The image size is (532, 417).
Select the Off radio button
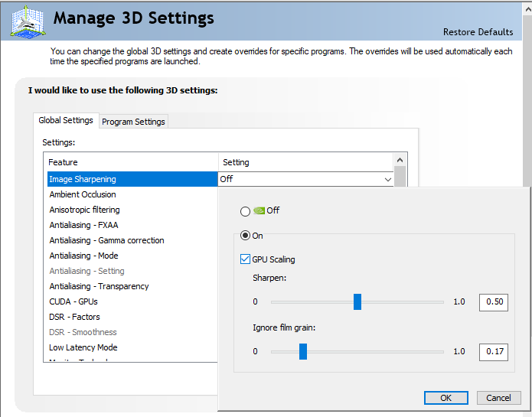245,211
